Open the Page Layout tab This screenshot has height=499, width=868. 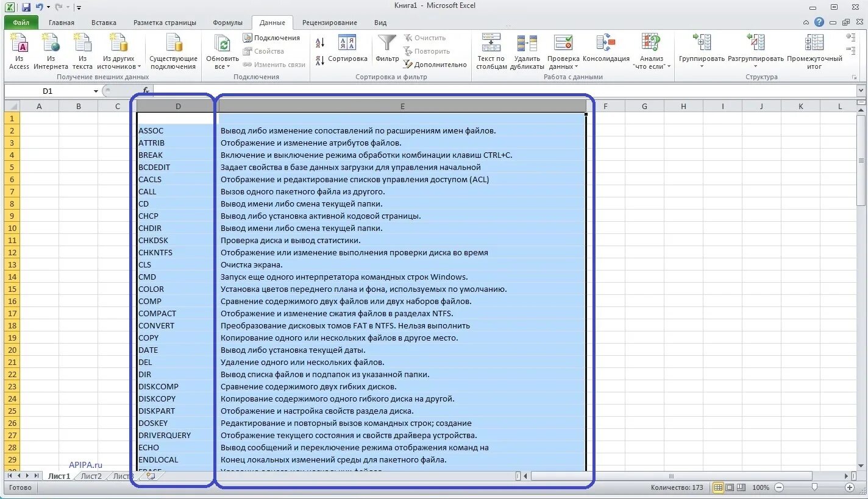(x=165, y=23)
